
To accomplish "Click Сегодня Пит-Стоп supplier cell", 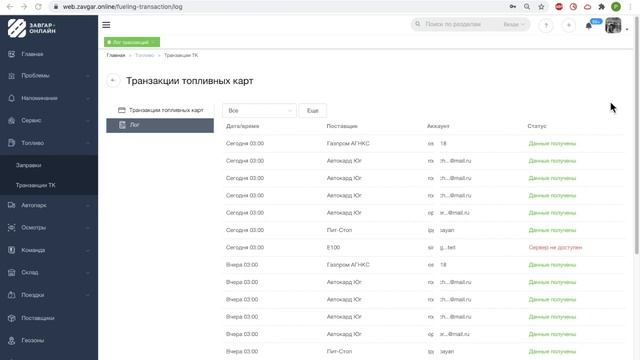I will [x=339, y=230].
